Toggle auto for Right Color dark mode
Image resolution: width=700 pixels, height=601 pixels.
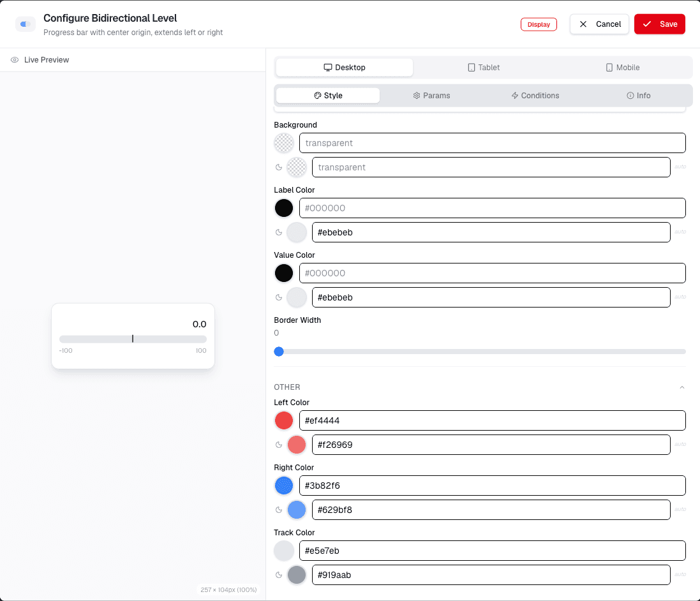pos(680,510)
